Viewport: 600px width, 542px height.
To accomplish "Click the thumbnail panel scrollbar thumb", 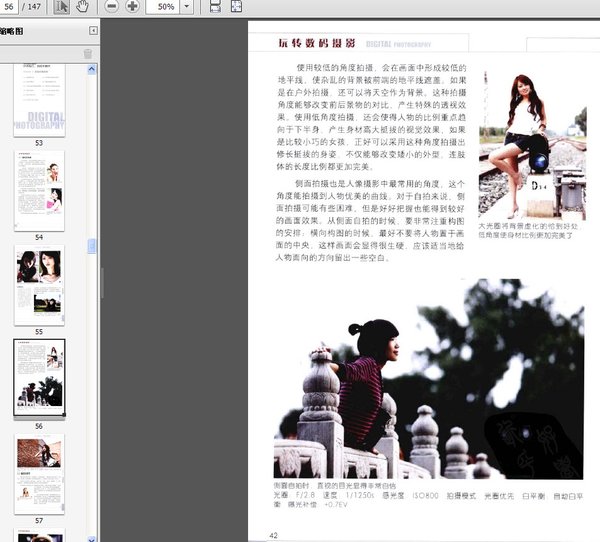I will pos(92,245).
